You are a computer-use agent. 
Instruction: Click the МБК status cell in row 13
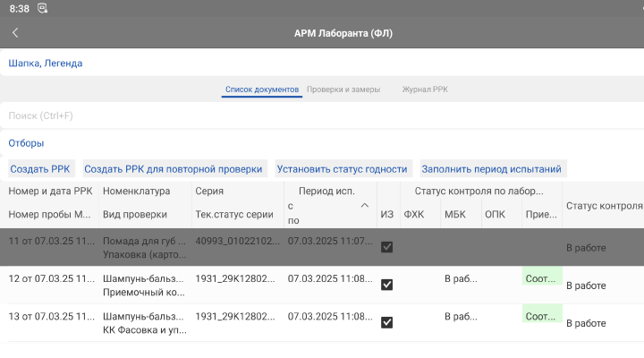click(460, 317)
